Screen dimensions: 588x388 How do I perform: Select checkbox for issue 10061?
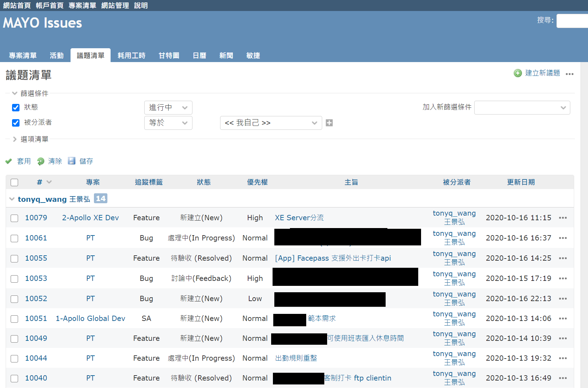point(15,238)
